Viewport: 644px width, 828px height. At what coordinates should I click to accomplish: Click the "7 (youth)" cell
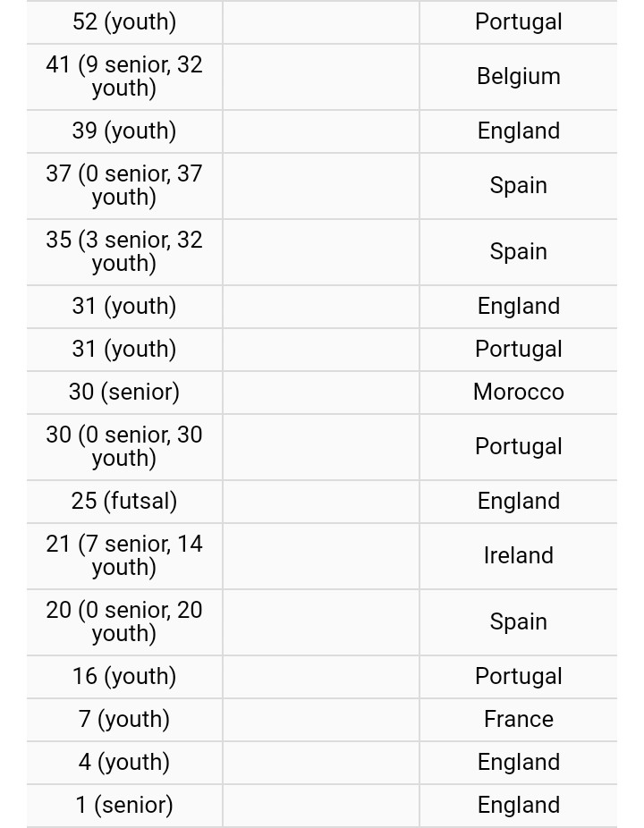[x=124, y=719]
